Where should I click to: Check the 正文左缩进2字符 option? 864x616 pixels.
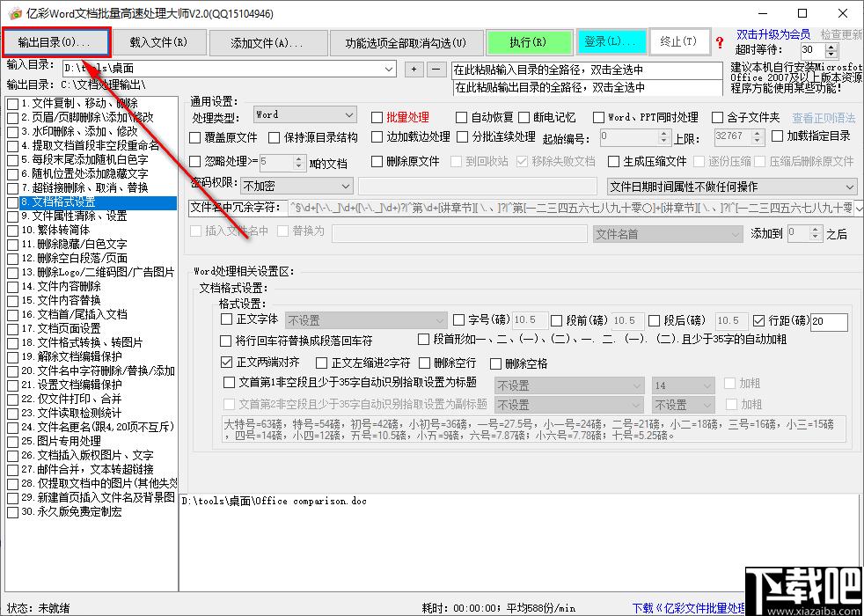click(x=322, y=363)
